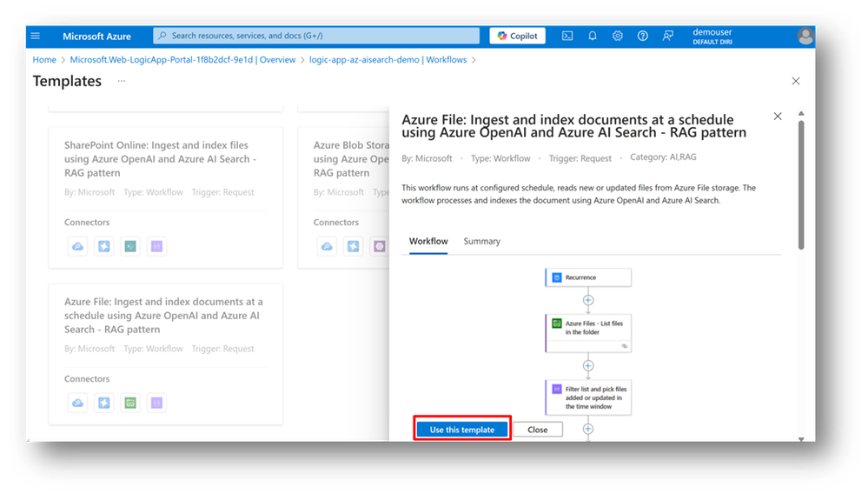Screen dimensions: 868x494
Task: Click the Filter list purple icon in the node
Action: click(557, 390)
